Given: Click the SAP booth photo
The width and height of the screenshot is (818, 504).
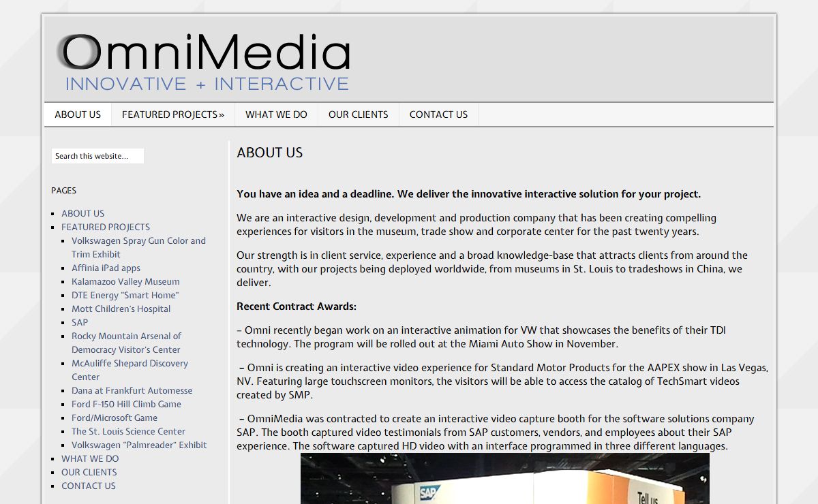Looking at the screenshot, I should 505,479.
